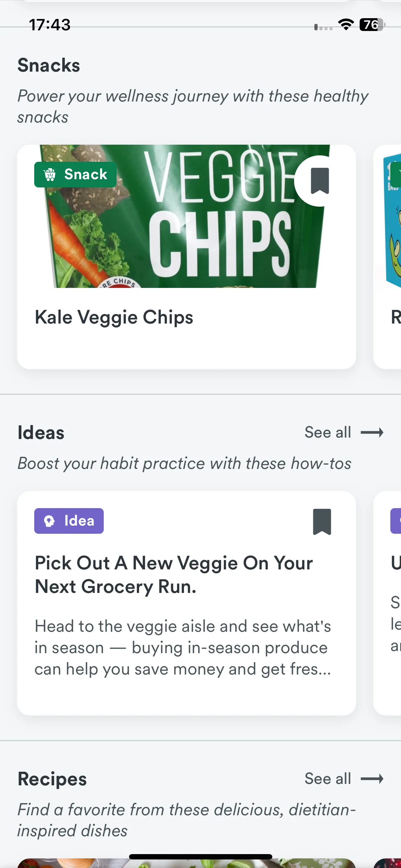Open Pick Out A New Veggie idea

click(x=174, y=575)
